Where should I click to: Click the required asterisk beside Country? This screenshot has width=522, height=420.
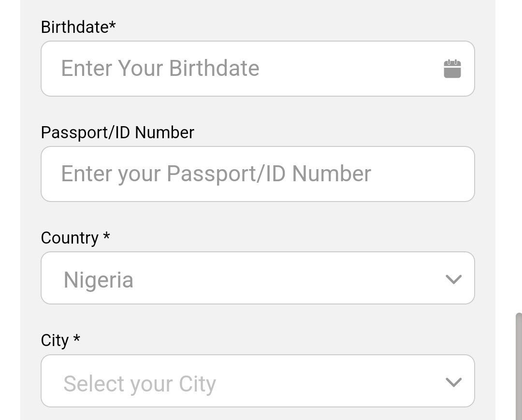click(x=106, y=236)
